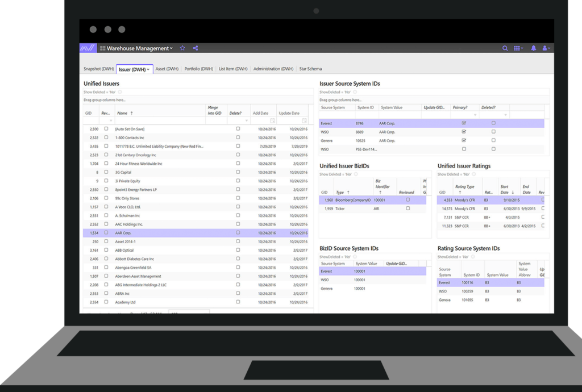Open Unified Issuer Ratings Show Deleted settings
Image resolution: width=582 pixels, height=392 pixels.
(474, 174)
